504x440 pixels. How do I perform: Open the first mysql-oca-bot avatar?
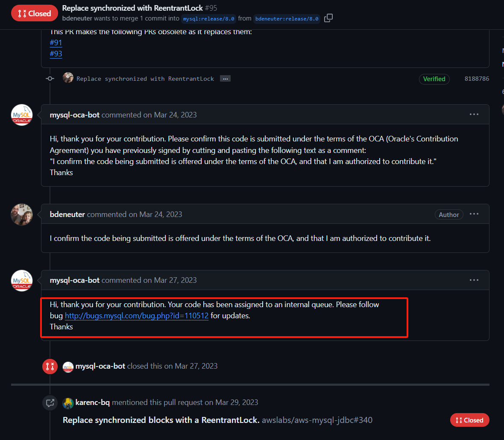[22, 115]
